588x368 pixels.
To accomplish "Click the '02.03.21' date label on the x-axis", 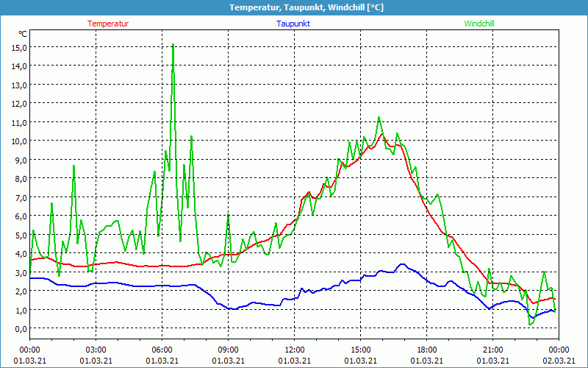I will [559, 361].
